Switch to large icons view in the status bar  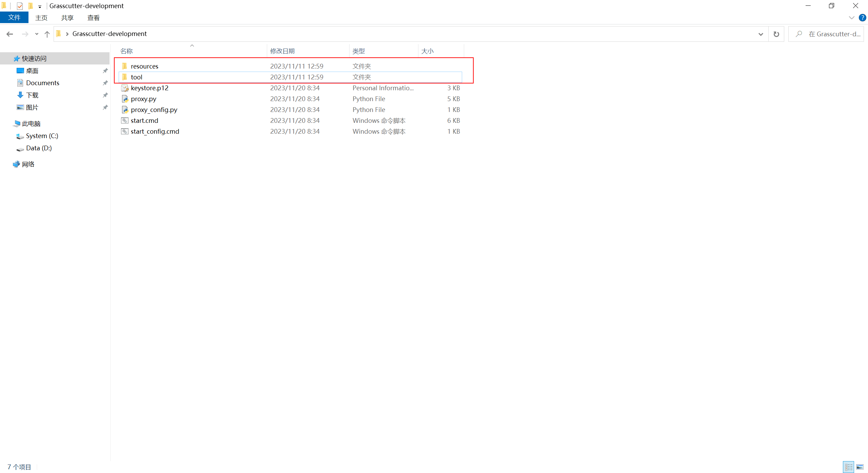point(860,467)
